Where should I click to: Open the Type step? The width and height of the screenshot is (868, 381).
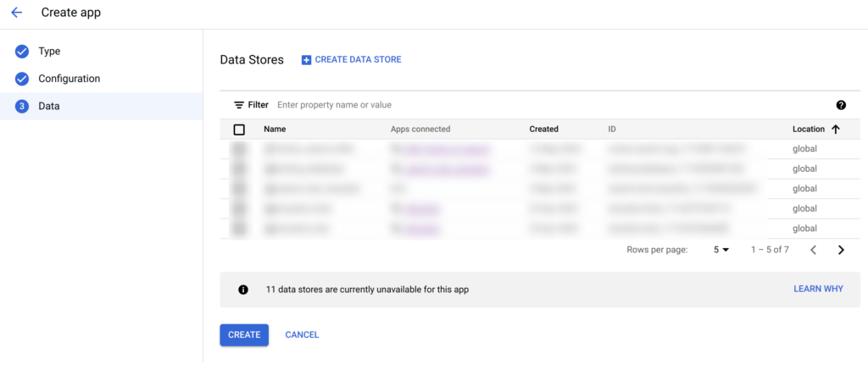click(49, 52)
